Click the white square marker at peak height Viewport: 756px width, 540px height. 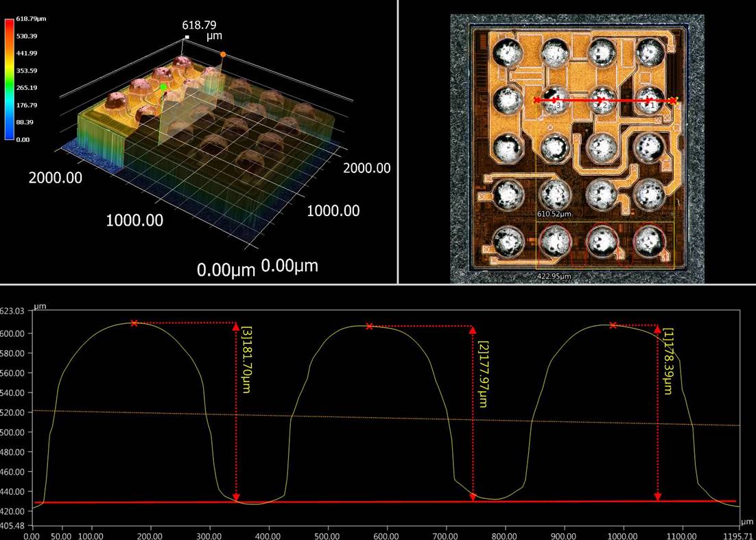coord(187,36)
